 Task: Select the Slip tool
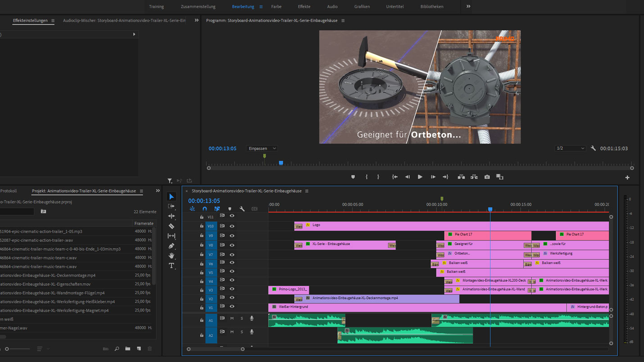[x=172, y=236]
